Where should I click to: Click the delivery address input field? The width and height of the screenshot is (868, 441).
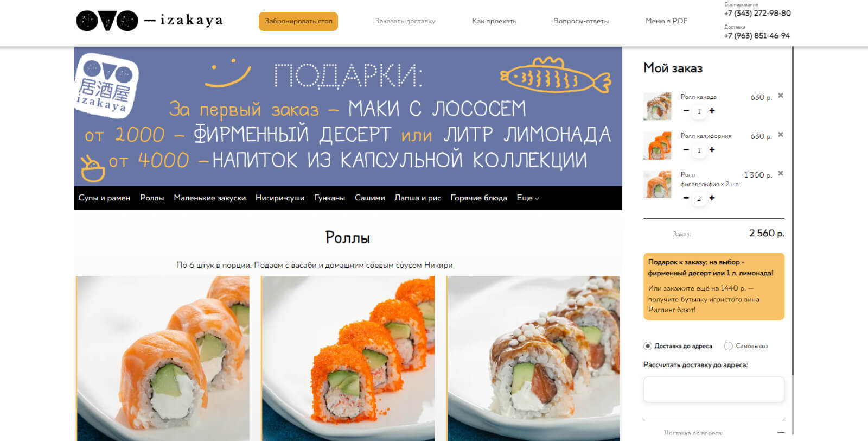[713, 390]
